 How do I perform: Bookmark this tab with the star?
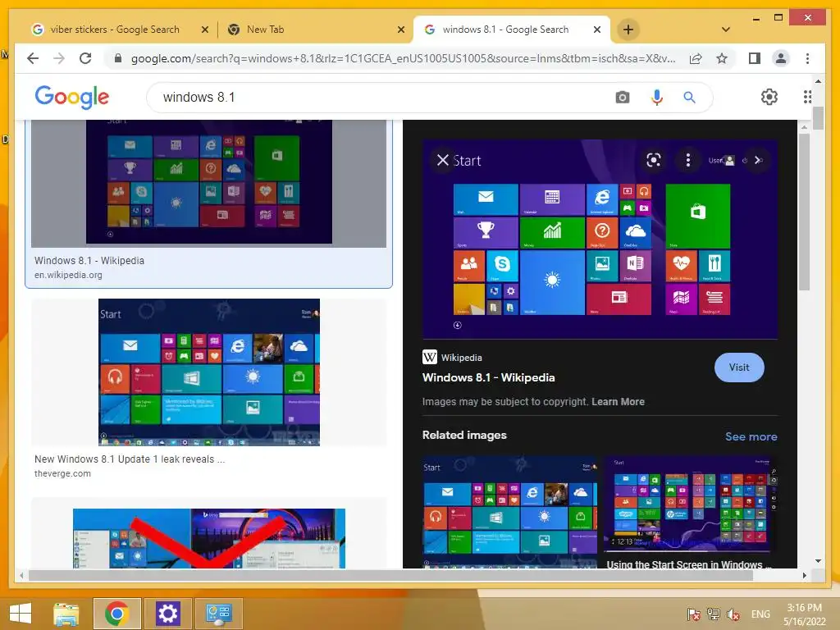pyautogui.click(x=722, y=58)
